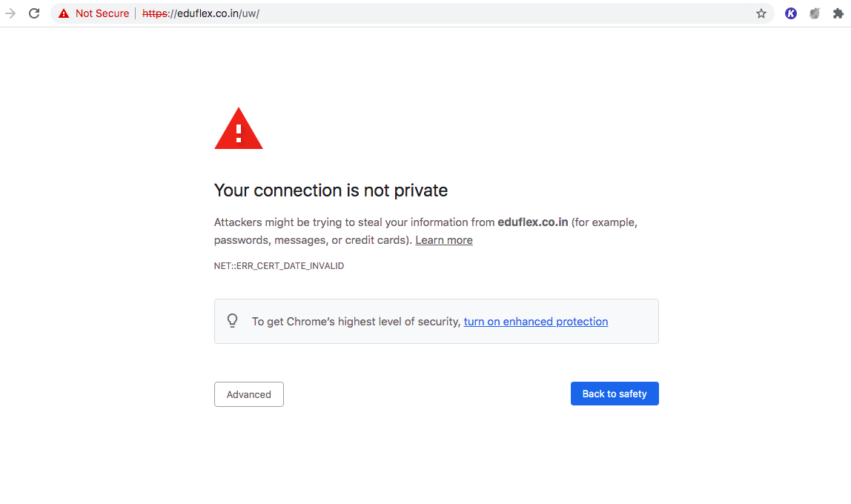Open the Learn more link
851x504 pixels.
pyautogui.click(x=443, y=239)
